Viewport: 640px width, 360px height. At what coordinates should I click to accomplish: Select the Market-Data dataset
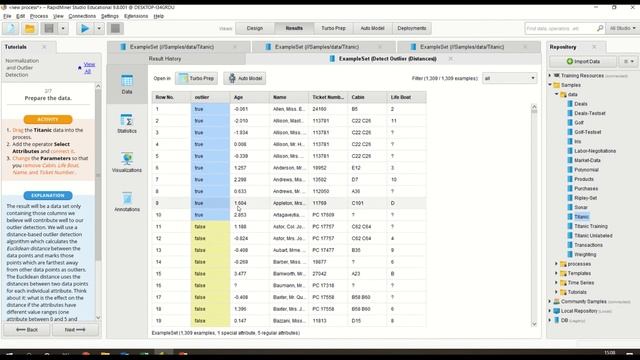[587, 160]
